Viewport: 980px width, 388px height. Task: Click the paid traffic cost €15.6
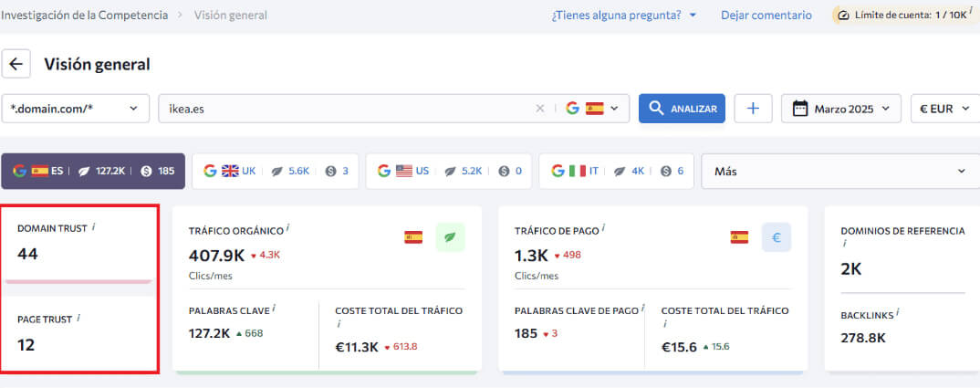point(680,347)
